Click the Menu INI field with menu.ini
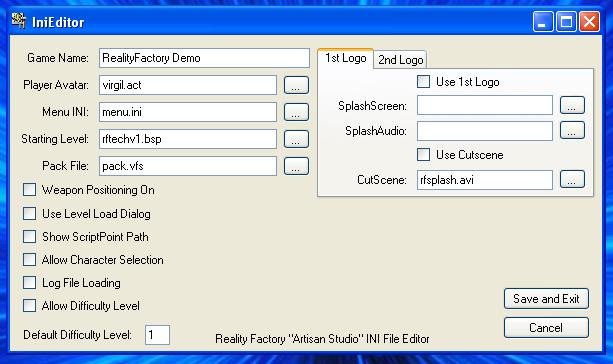This screenshot has height=364, width=613. (188, 112)
